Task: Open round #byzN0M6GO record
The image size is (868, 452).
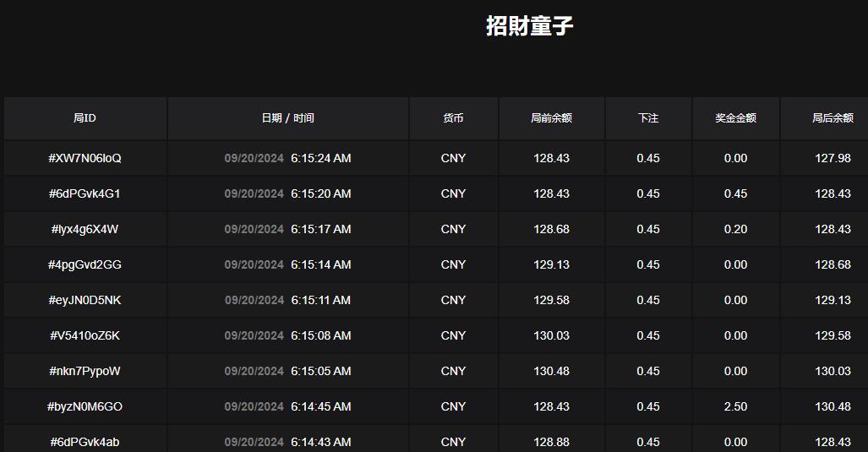Action: [85, 406]
